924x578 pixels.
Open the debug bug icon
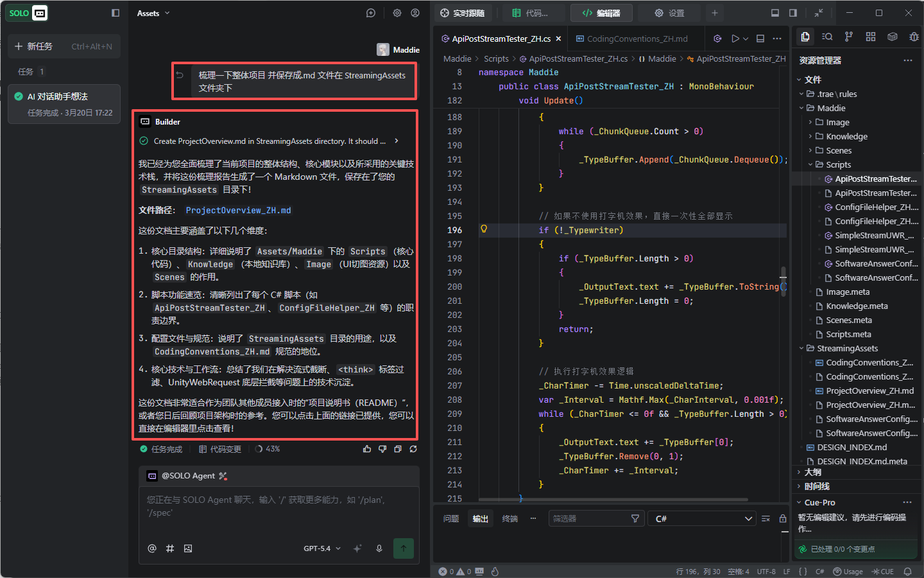point(914,37)
